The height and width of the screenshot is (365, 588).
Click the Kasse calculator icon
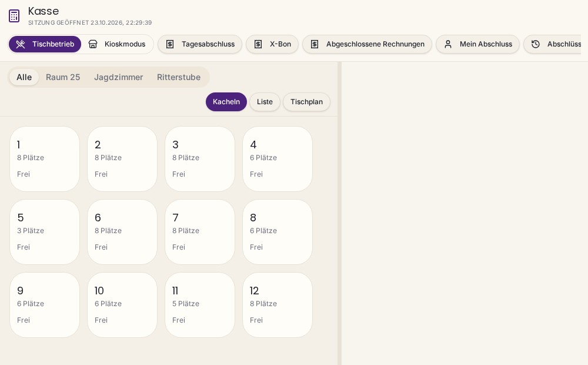pyautogui.click(x=14, y=16)
